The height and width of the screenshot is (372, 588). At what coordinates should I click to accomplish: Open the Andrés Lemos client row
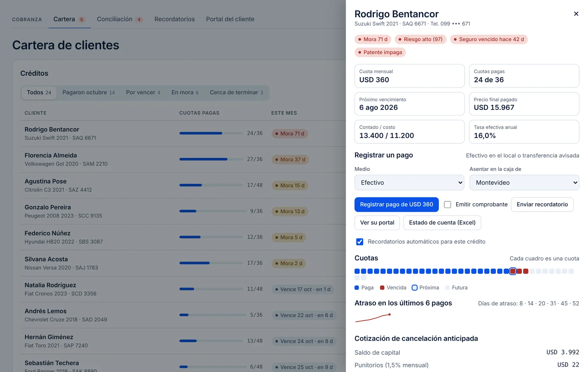(x=183, y=315)
